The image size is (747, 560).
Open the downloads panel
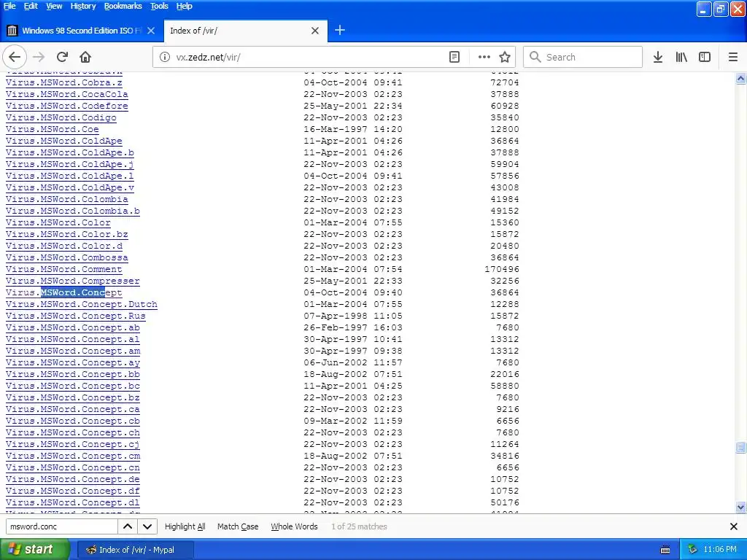pyautogui.click(x=658, y=57)
